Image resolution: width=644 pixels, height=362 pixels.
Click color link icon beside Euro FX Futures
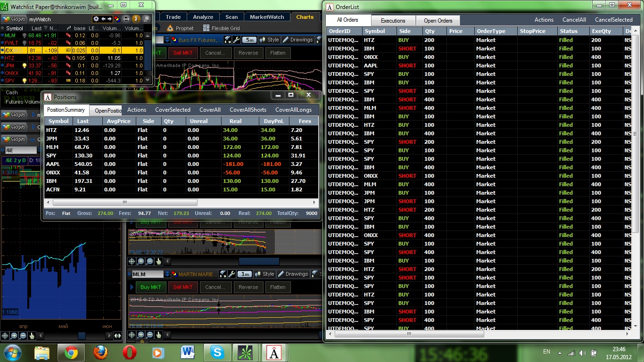(175, 40)
